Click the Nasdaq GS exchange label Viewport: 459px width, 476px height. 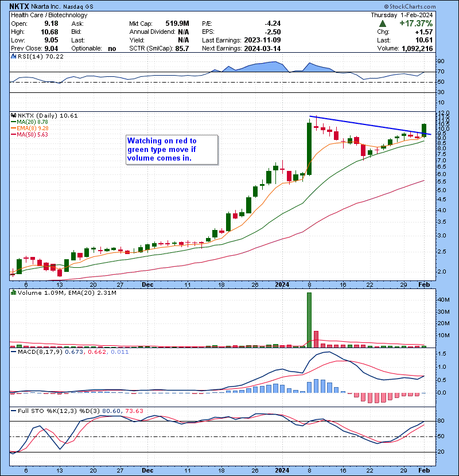[78, 6]
